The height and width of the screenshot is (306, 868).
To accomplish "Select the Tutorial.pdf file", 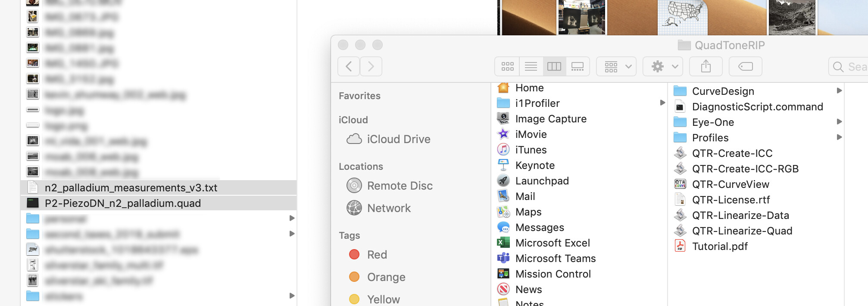I will tap(719, 247).
